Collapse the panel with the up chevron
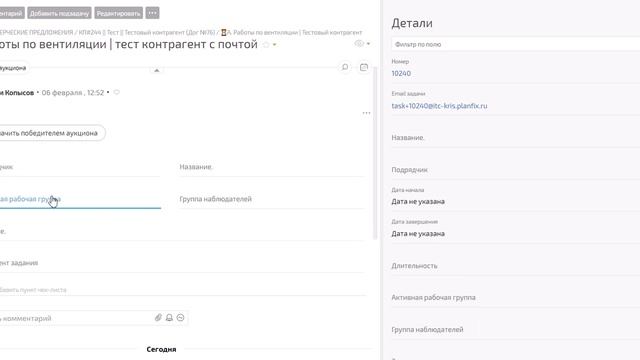 [x=156, y=71]
